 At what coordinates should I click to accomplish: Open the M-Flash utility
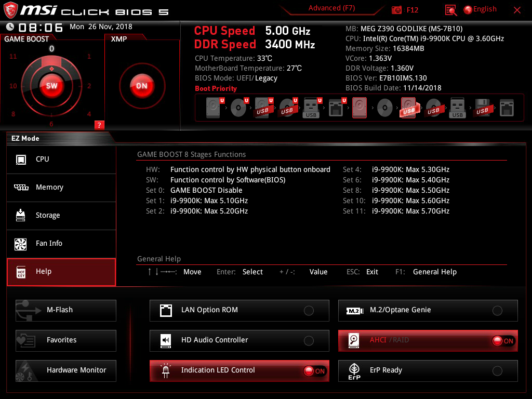tap(66, 311)
